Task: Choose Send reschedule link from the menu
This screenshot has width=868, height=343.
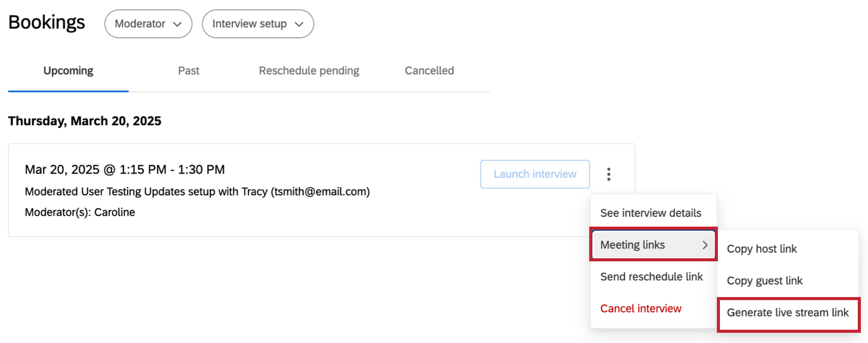Action: (652, 277)
